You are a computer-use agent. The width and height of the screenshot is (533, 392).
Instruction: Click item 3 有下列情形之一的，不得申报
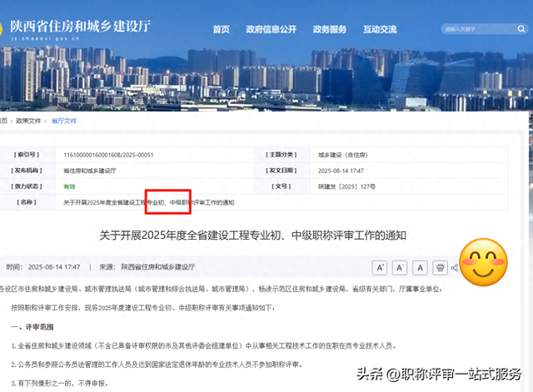(x=60, y=384)
